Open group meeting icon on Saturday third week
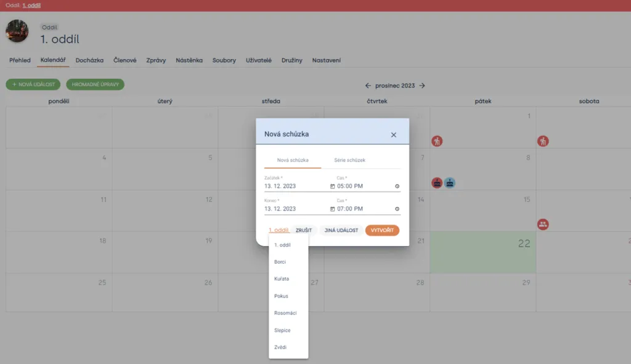The image size is (631, 364). click(x=543, y=224)
